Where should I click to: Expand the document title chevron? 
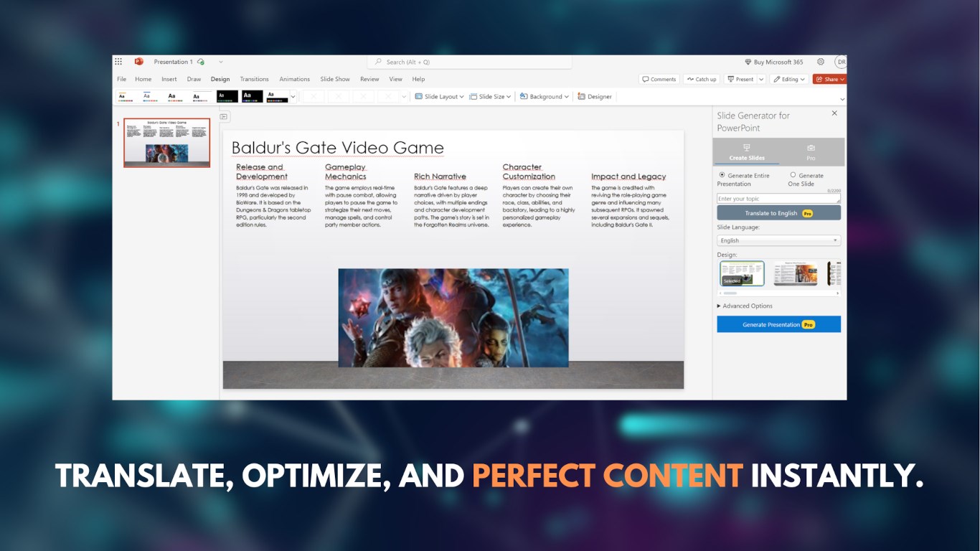point(221,62)
